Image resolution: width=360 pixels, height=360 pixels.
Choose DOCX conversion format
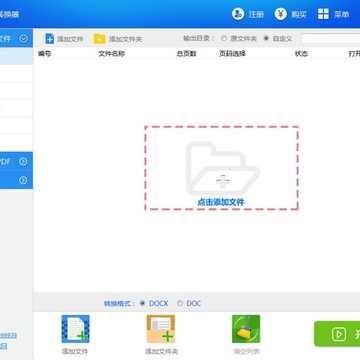(x=143, y=303)
